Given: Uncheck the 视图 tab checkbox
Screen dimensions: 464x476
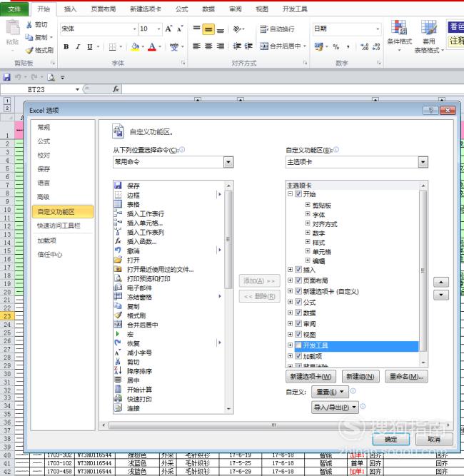Looking at the screenshot, I should (298, 334).
